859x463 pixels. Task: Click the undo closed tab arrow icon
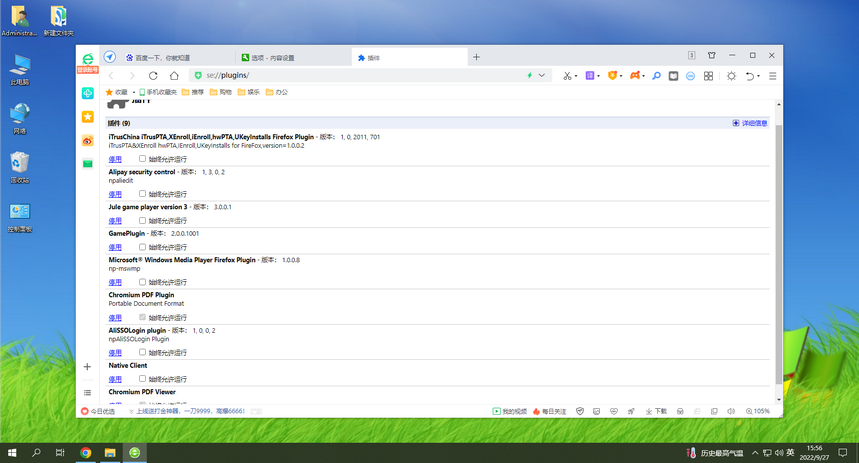pos(750,76)
